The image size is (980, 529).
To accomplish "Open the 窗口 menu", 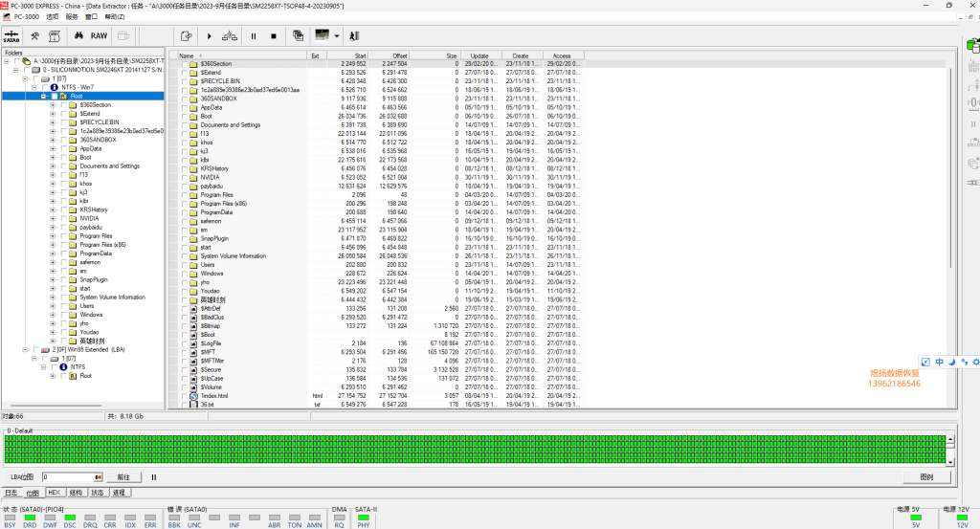I will click(91, 17).
